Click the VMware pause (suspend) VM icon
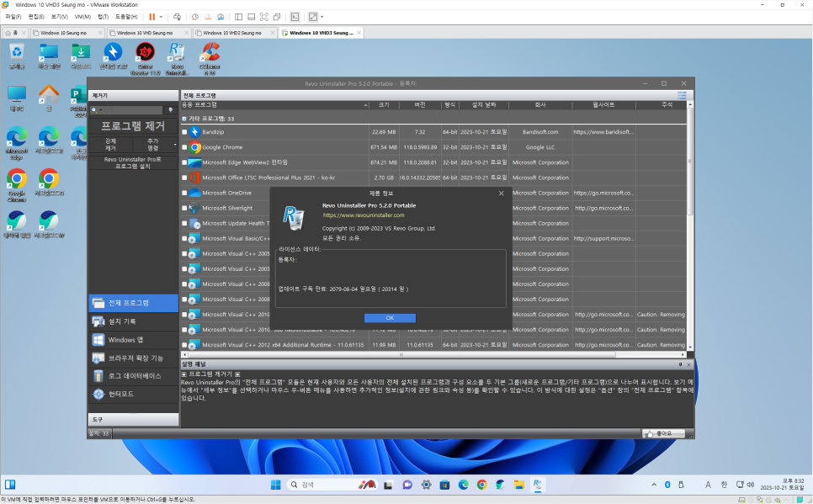Viewport: 813px width, 504px height. pyautogui.click(x=152, y=17)
